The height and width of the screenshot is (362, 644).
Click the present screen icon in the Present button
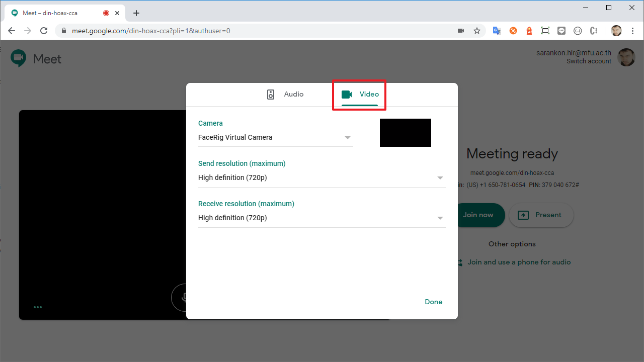point(523,215)
